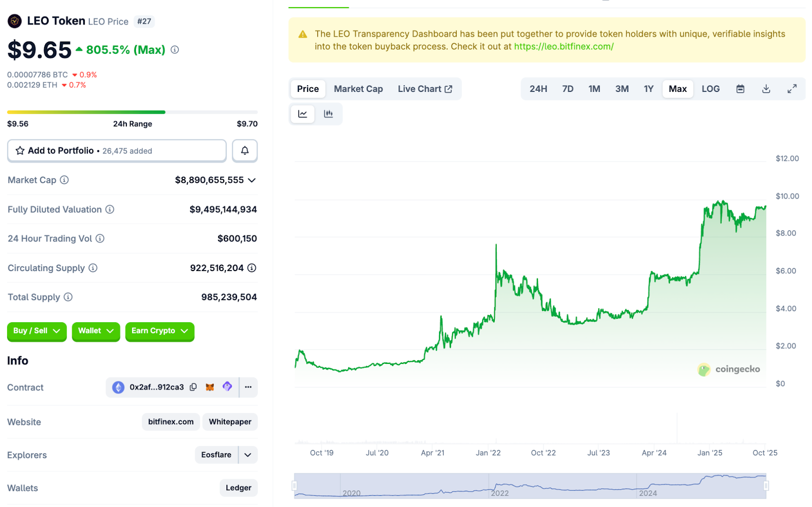Screen dimensions: 812x507
Task: Switch to the Market Cap tab
Action: tap(358, 89)
